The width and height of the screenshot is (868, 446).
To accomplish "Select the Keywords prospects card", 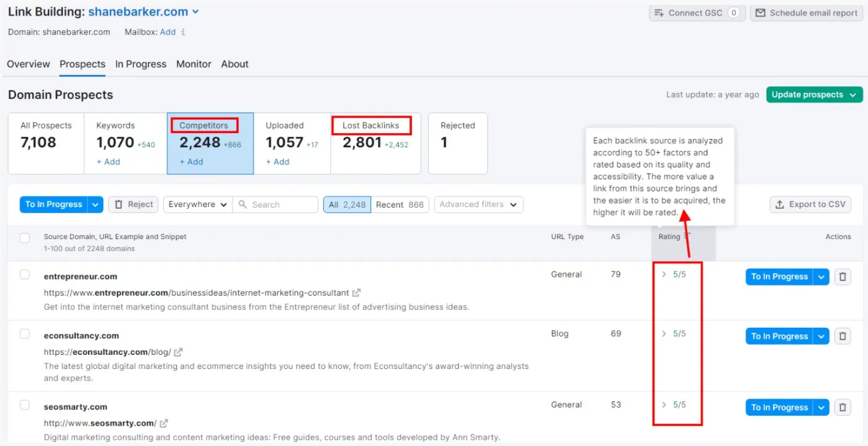I will click(x=126, y=144).
